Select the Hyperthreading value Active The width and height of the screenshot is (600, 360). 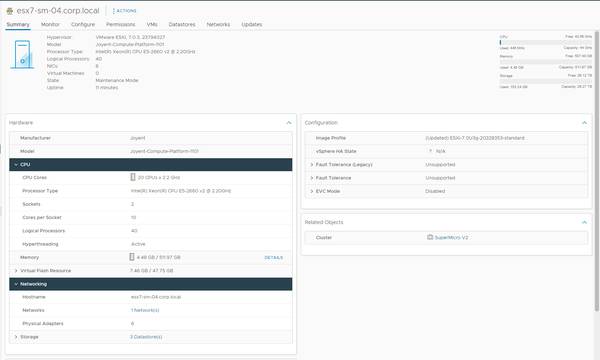[138, 244]
